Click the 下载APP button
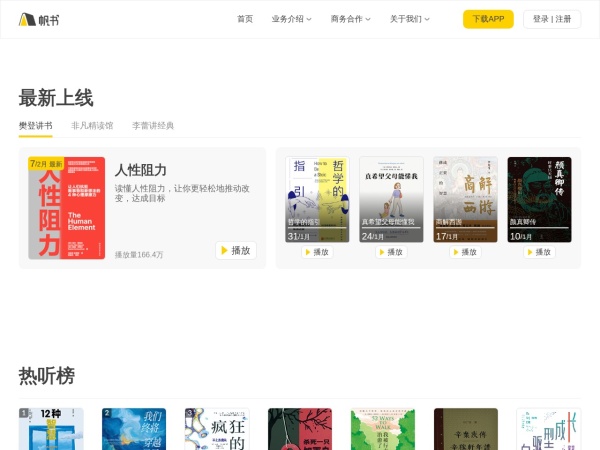 point(488,19)
